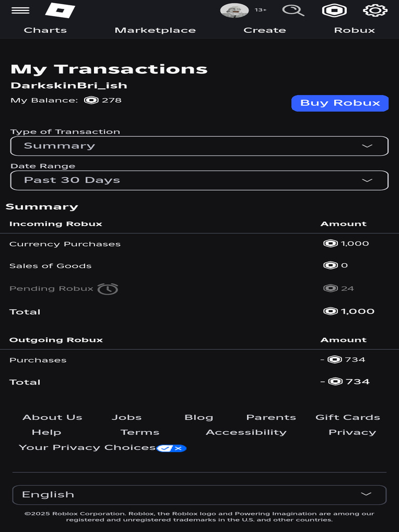This screenshot has width=399, height=532.
Task: Open the Jobs footer link
Action: (x=127, y=417)
